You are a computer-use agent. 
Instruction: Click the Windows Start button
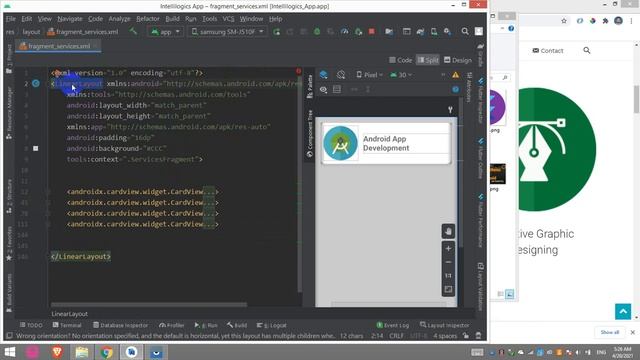(10, 352)
